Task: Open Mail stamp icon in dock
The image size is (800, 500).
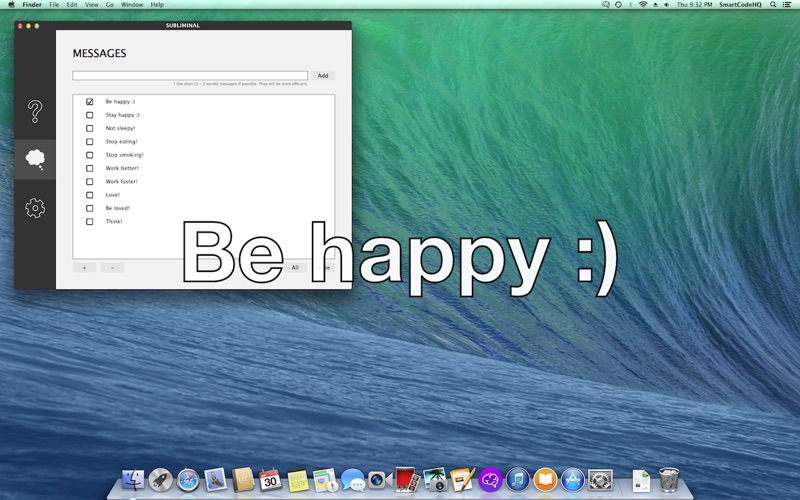Action: click(x=215, y=480)
